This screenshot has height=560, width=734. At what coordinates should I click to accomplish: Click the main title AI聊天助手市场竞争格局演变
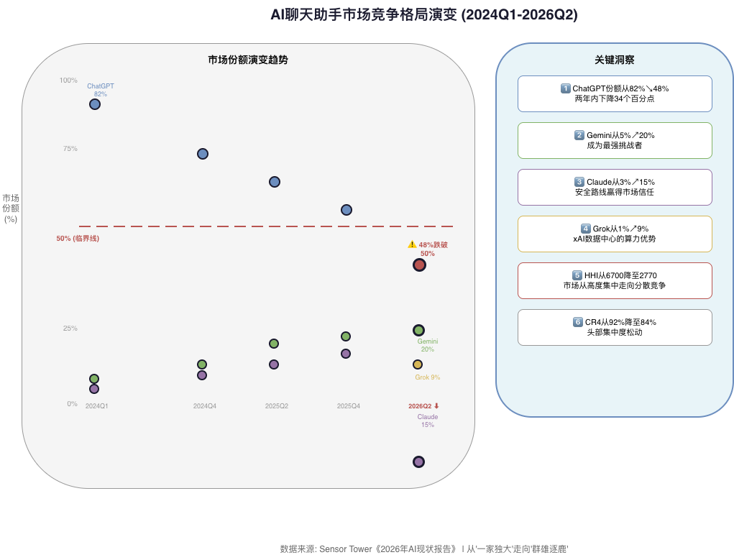click(x=424, y=14)
